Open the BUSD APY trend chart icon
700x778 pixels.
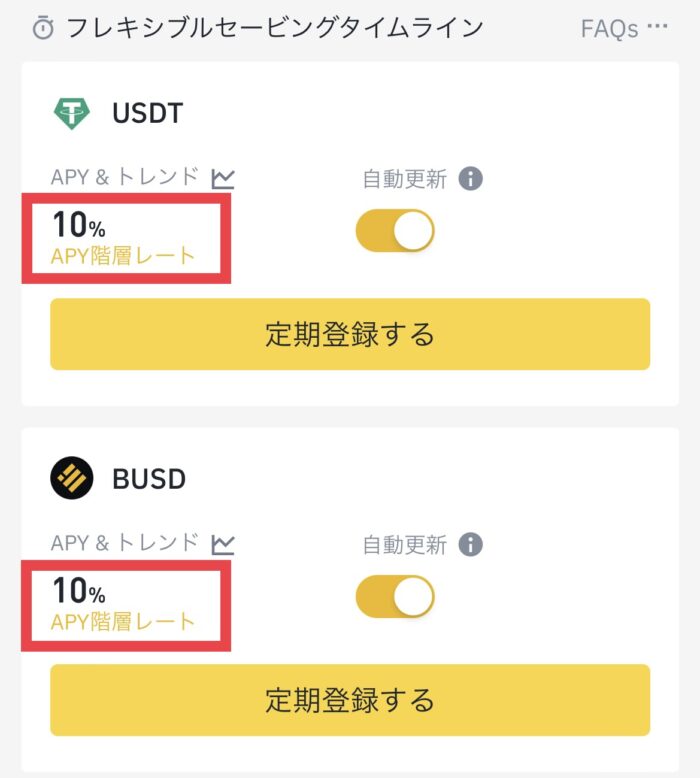coord(223,544)
